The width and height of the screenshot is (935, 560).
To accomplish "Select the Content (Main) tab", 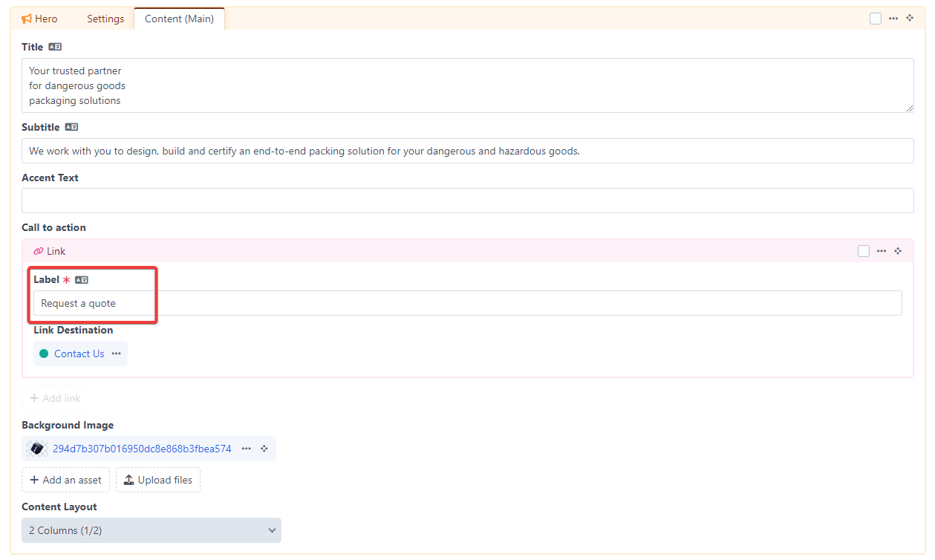I will [x=179, y=19].
